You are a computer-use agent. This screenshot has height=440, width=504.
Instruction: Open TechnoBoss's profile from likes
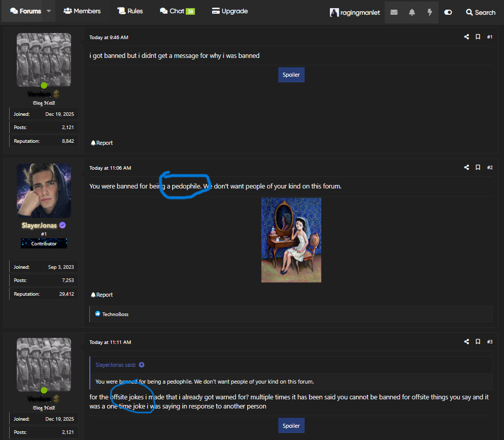[115, 315]
